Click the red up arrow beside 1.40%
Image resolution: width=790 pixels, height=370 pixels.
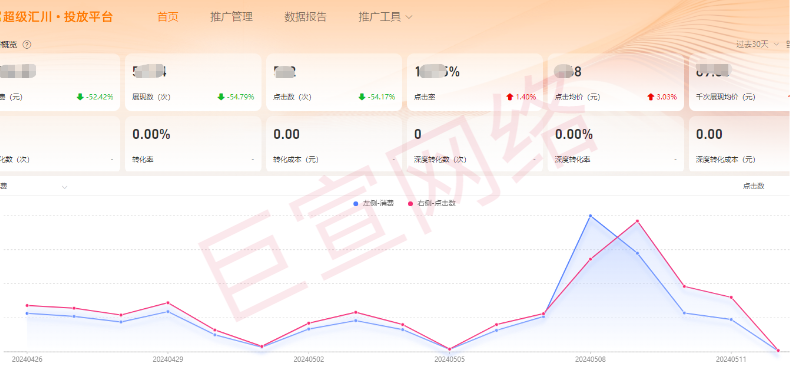509,97
